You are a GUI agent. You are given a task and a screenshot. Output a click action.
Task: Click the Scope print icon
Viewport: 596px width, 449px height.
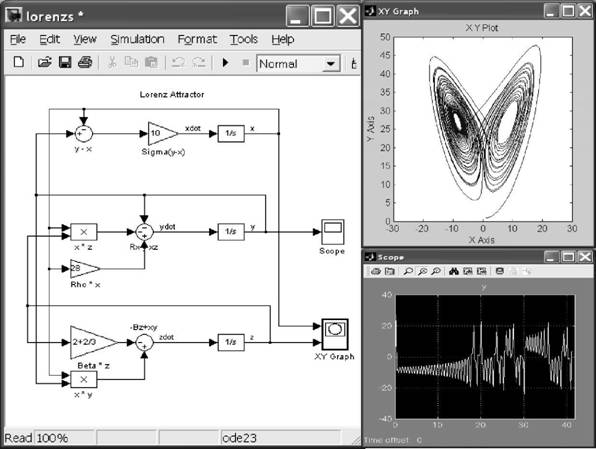coord(376,271)
